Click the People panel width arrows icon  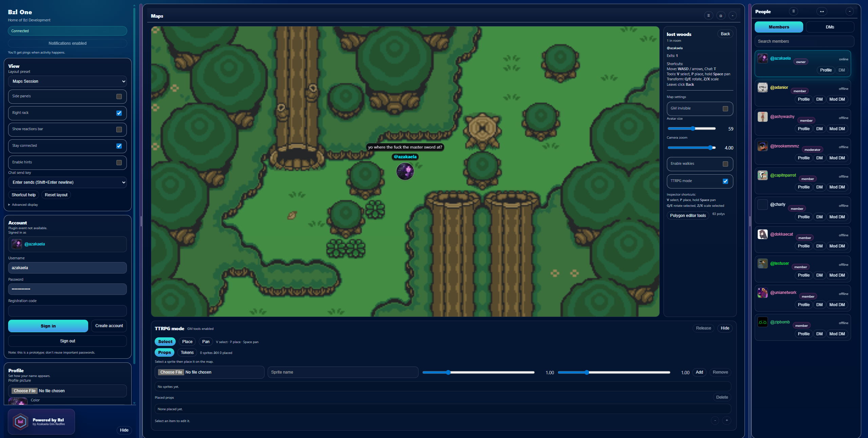click(822, 12)
